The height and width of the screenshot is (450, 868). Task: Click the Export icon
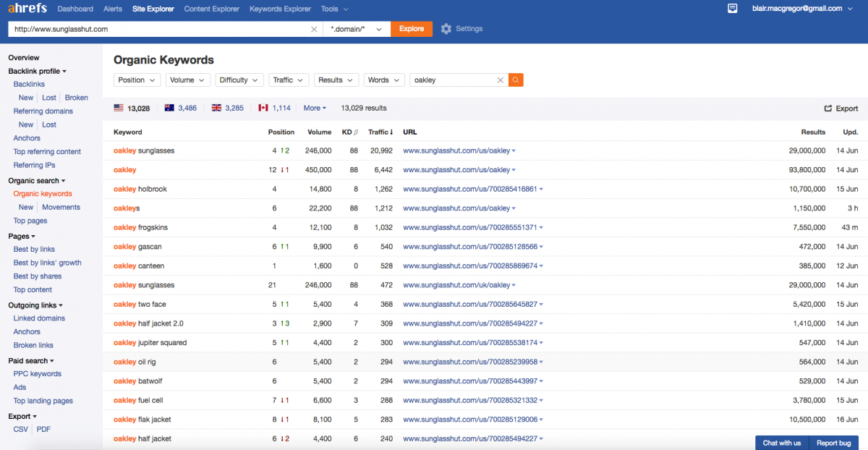click(828, 109)
